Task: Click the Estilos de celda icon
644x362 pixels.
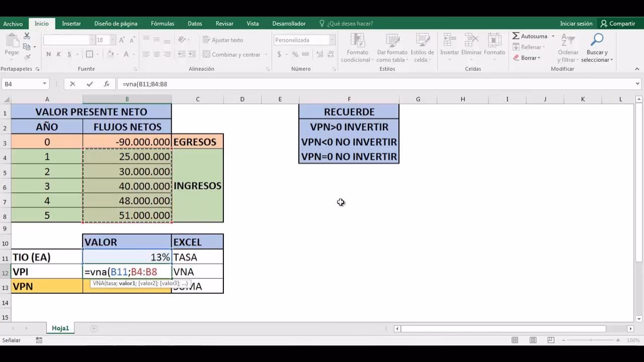Action: (x=422, y=48)
